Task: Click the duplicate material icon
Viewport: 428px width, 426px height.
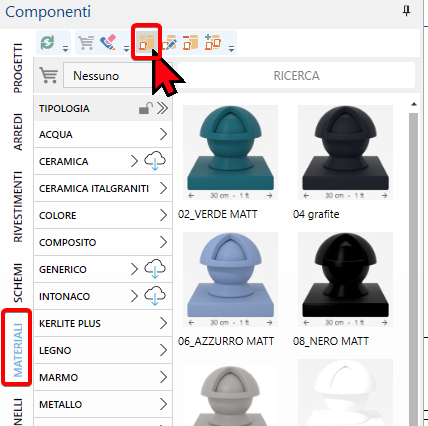Action: click(x=191, y=42)
